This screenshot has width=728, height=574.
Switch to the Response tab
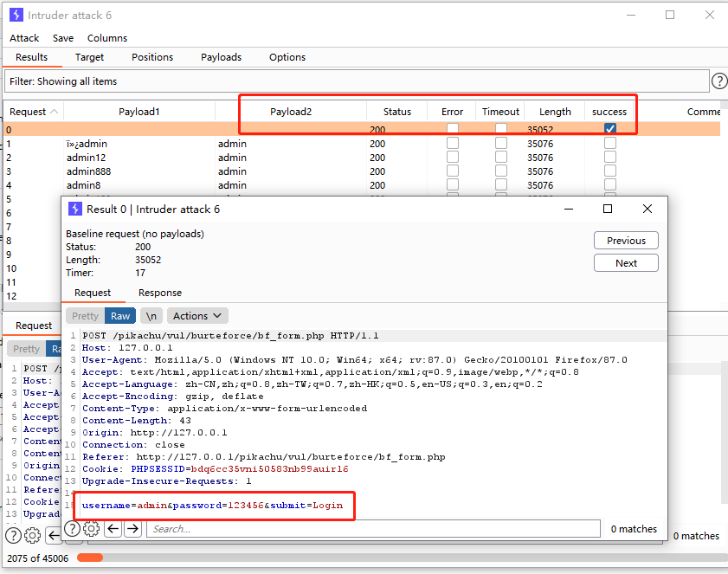click(x=159, y=292)
